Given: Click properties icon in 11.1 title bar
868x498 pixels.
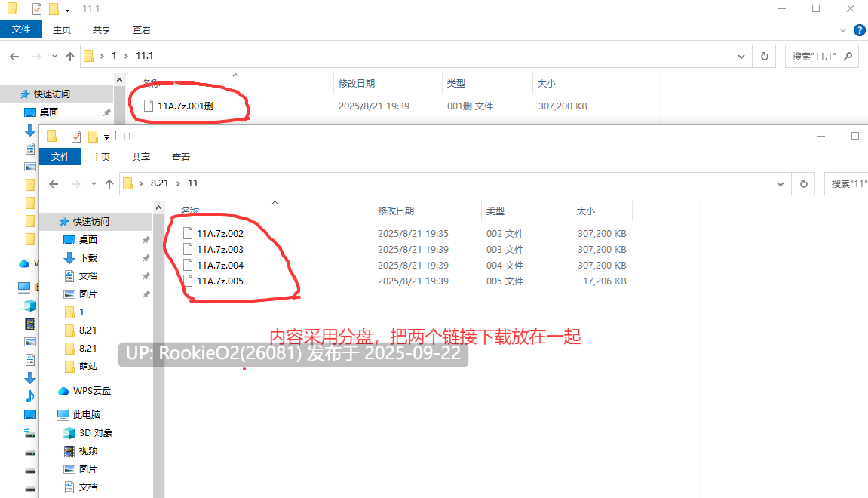Looking at the screenshot, I should [x=36, y=9].
